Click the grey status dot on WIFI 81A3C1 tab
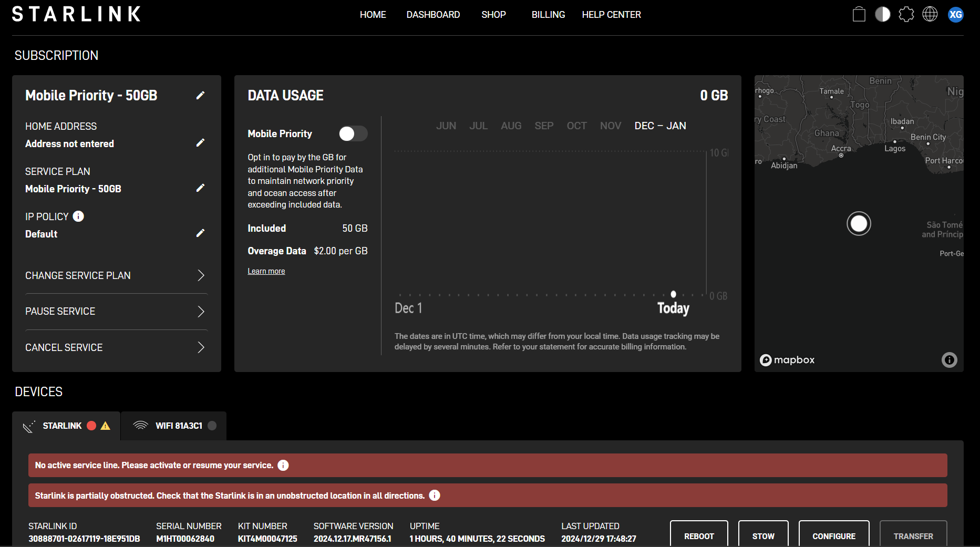Screen dimensions: 980x547 point(212,426)
